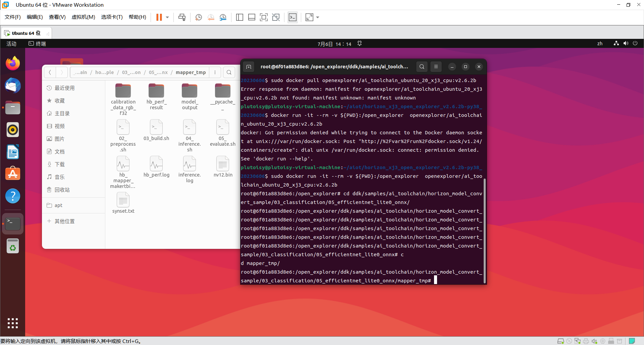
Task: Select the 05_evaluate.sh script file
Action: click(x=223, y=133)
